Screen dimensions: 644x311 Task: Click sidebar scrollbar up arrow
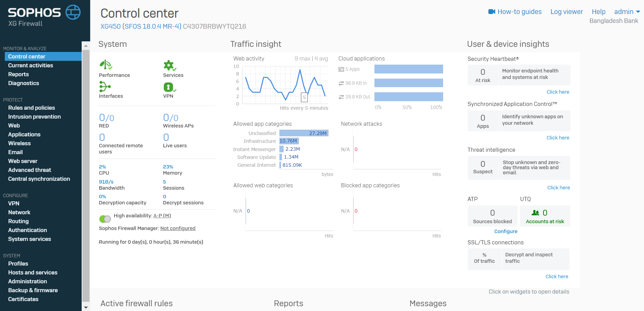pyautogui.click(x=86, y=45)
